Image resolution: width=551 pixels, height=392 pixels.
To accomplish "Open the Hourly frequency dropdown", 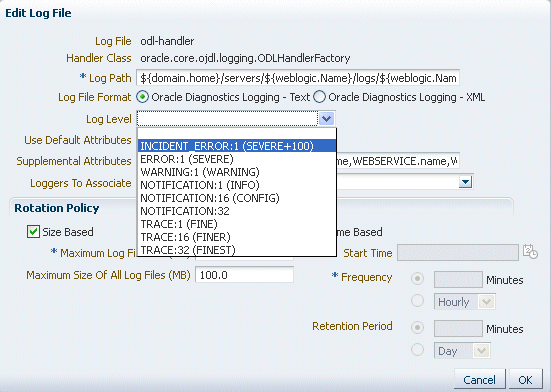I will [486, 302].
